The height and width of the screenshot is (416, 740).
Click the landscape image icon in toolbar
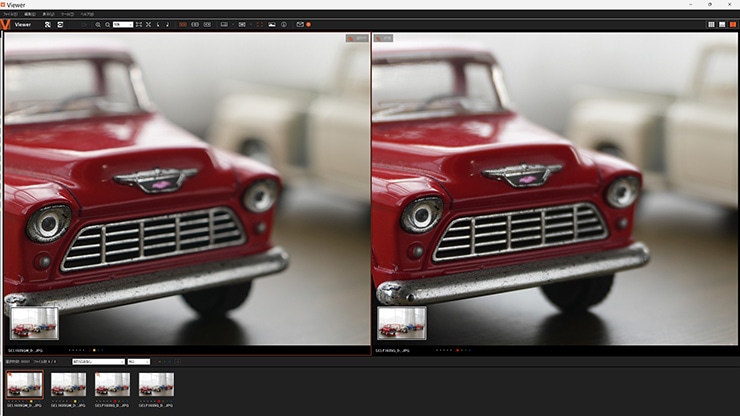point(272,25)
